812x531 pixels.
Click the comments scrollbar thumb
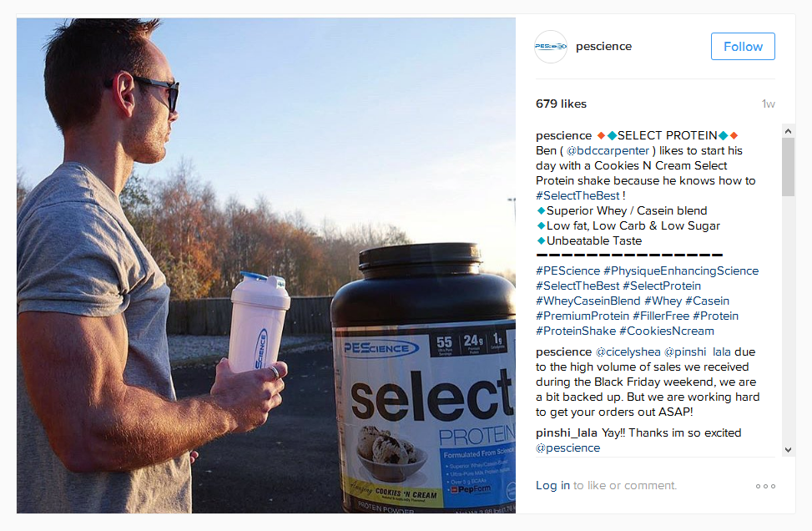point(788,167)
